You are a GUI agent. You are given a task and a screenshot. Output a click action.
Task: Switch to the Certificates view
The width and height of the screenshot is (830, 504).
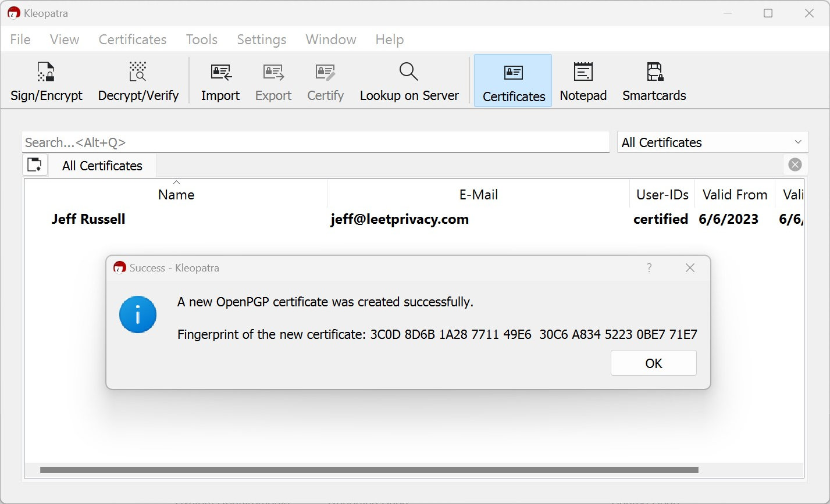click(512, 81)
